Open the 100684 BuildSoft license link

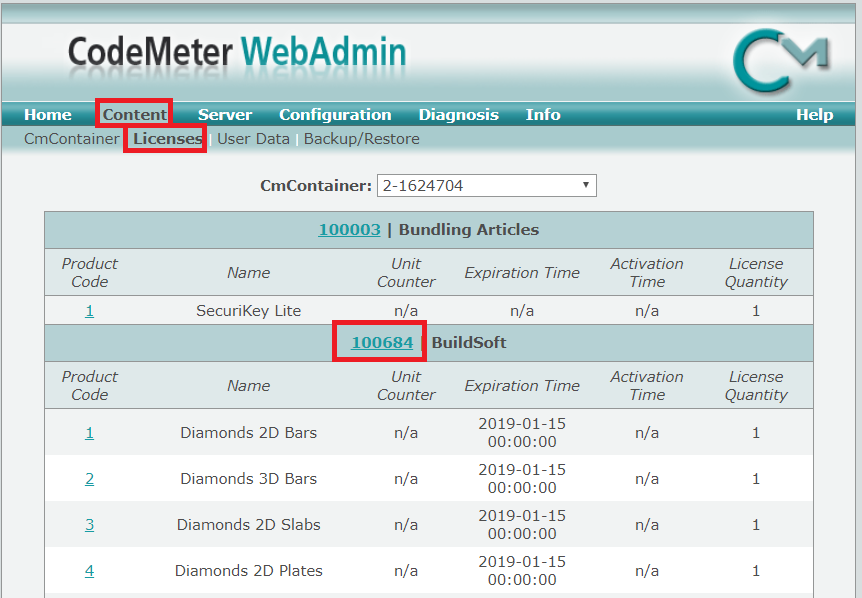pyautogui.click(x=379, y=340)
